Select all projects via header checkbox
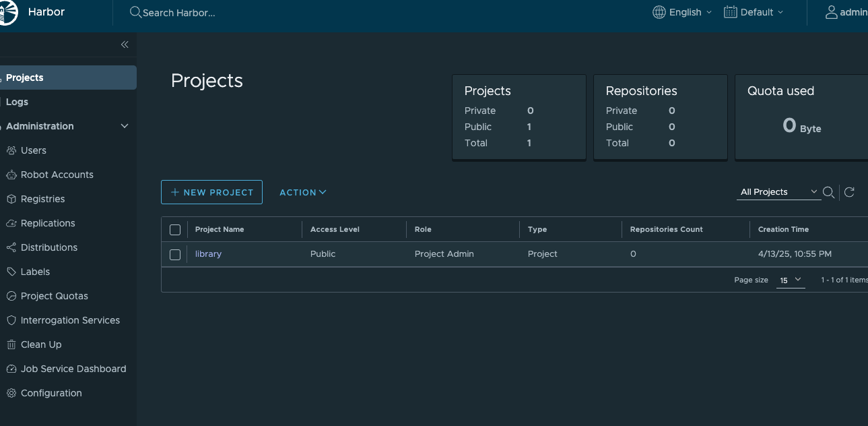This screenshot has height=426, width=868. [175, 230]
